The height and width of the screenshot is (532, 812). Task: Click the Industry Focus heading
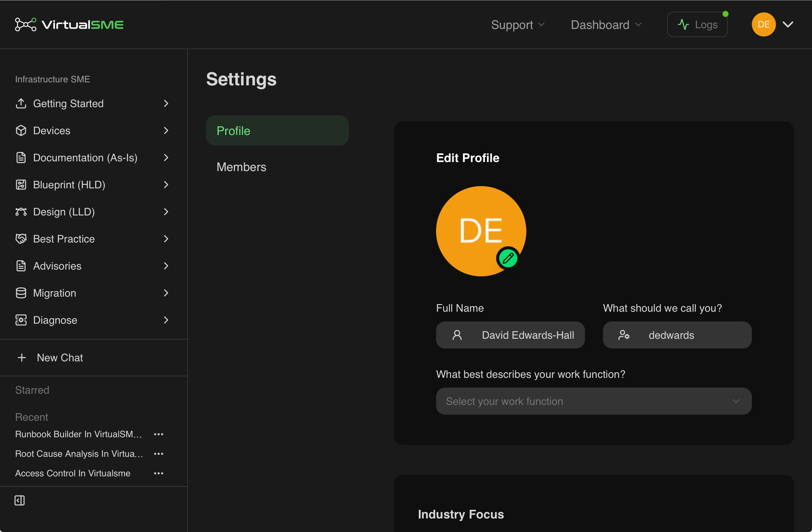click(461, 514)
